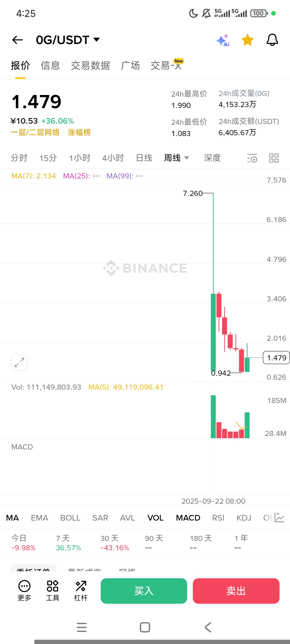Screen dimensions: 290x644
Task: Expand chart to fullscreen
Action: coord(19,363)
